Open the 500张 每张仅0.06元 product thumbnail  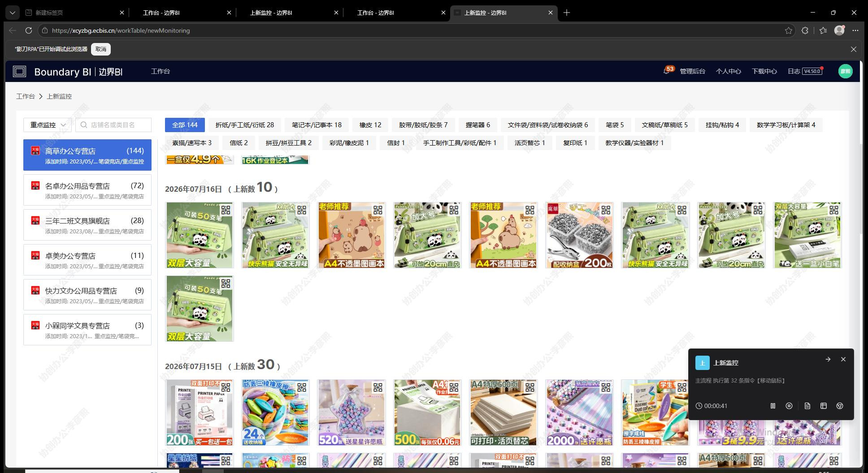click(x=427, y=413)
